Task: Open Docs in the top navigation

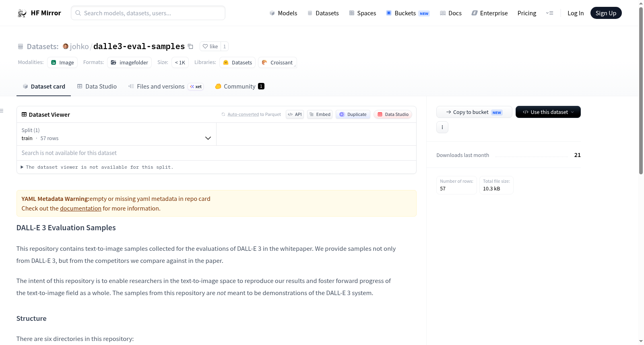Action: click(451, 13)
